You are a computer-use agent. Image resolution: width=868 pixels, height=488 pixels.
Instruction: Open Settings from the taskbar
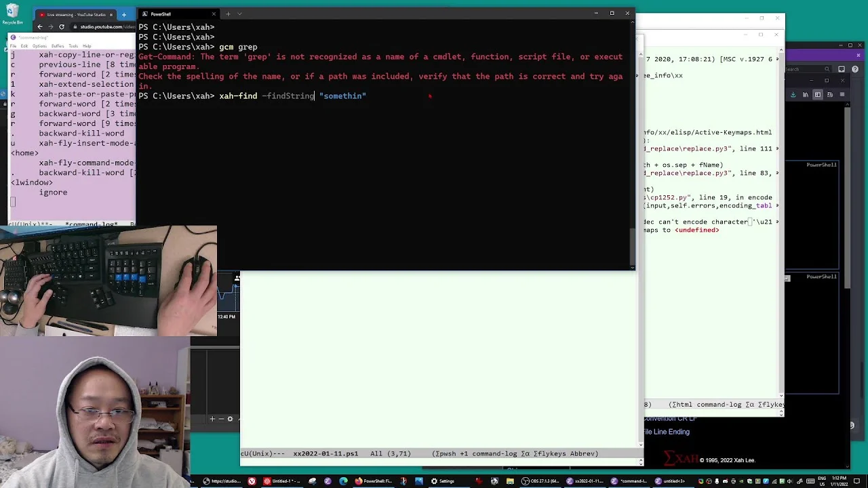point(441,481)
